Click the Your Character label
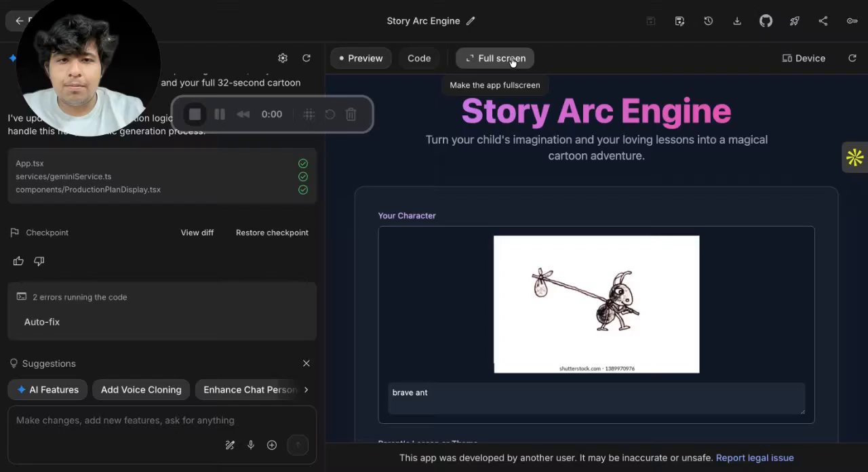868x472 pixels. click(407, 216)
